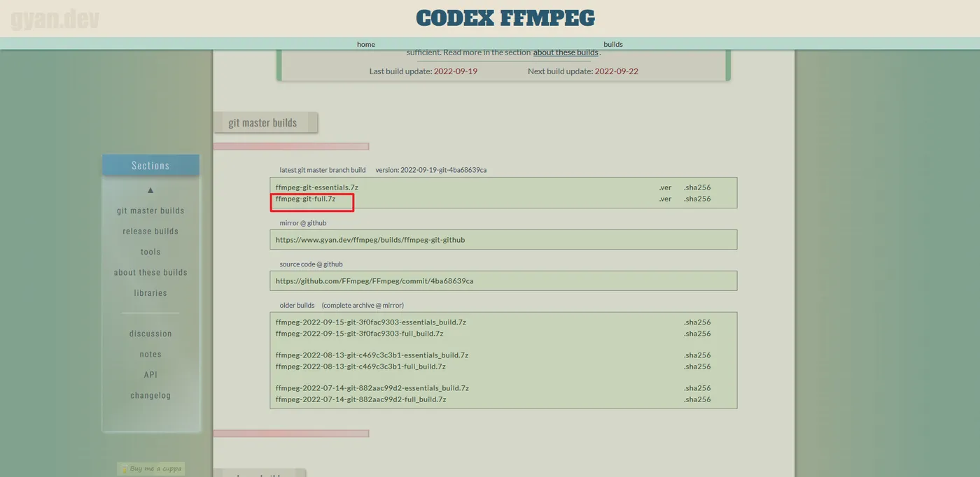Image resolution: width=980 pixels, height=477 pixels.
Task: Open the FFmpeg commit 4ba68639ca github URL
Action: [374, 281]
